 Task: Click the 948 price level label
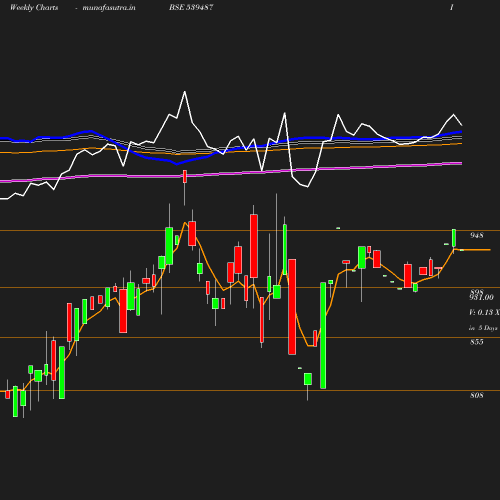coord(477,235)
